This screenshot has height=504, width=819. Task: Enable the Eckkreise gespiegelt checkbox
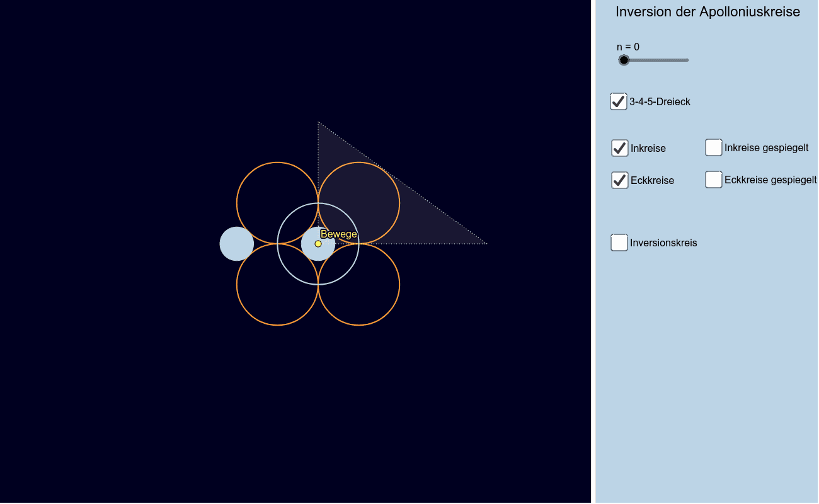pyautogui.click(x=714, y=180)
